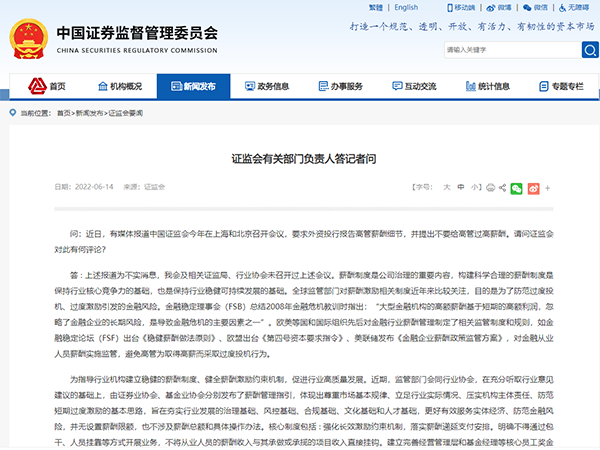
Task: Share article via green WeChat icon
Action: coord(518,187)
